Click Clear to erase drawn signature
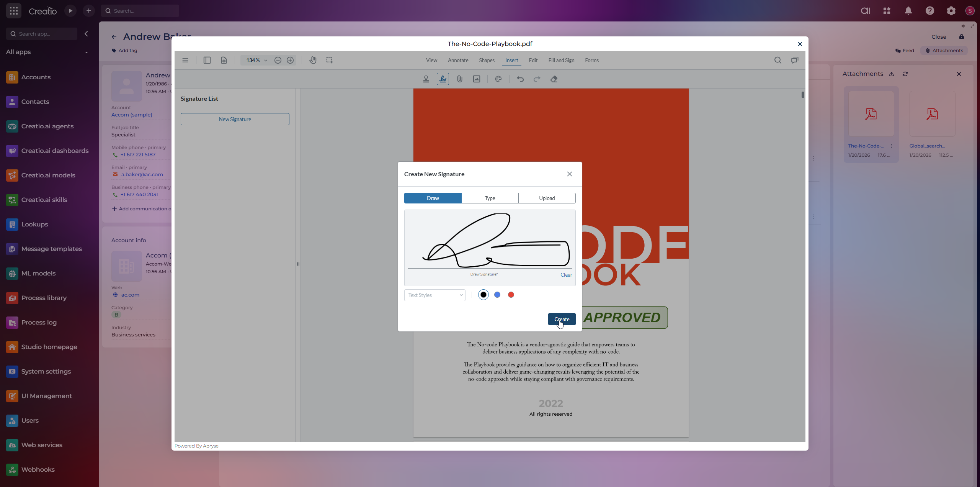 pos(566,275)
